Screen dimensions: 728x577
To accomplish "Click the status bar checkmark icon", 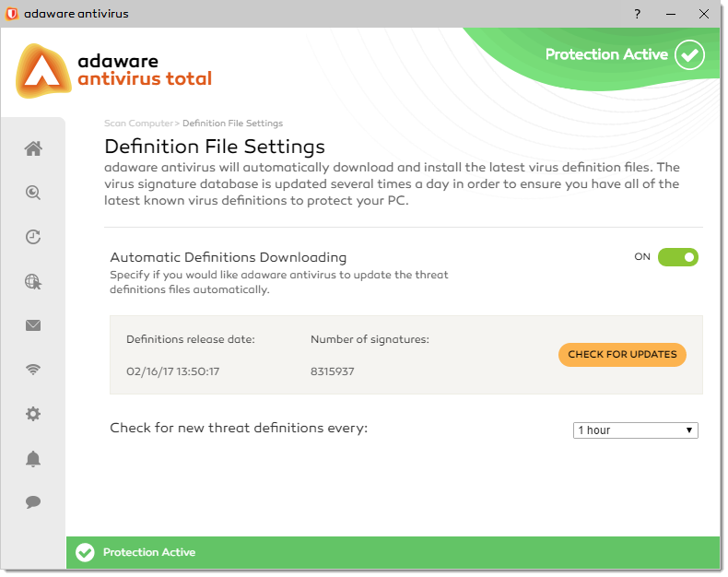I will [85, 552].
